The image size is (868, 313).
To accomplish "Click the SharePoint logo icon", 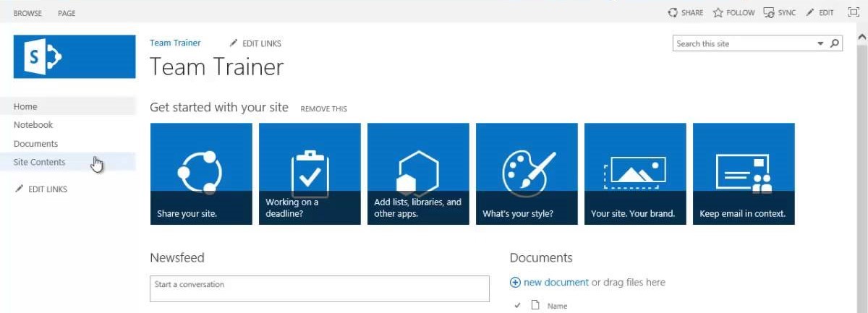I will coord(74,56).
